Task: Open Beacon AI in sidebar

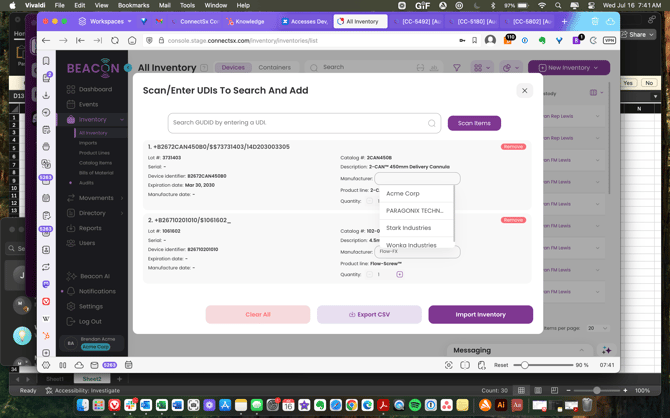Action: click(94, 276)
